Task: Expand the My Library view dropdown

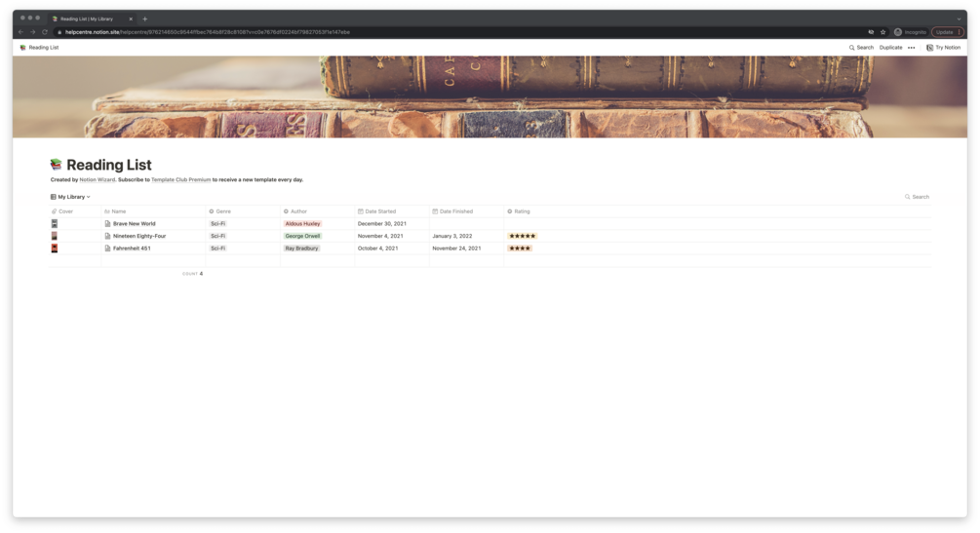Action: (70, 197)
